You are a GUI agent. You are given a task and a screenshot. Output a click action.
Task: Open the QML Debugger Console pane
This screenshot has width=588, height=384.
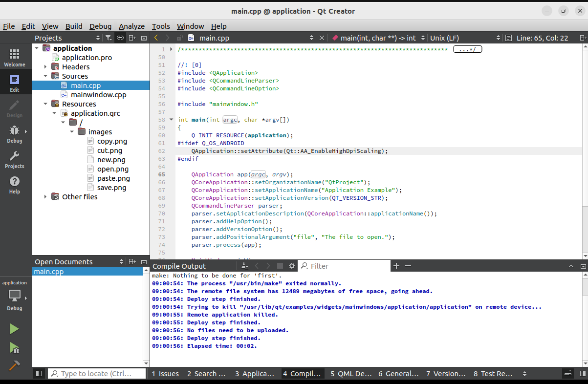[x=351, y=373]
